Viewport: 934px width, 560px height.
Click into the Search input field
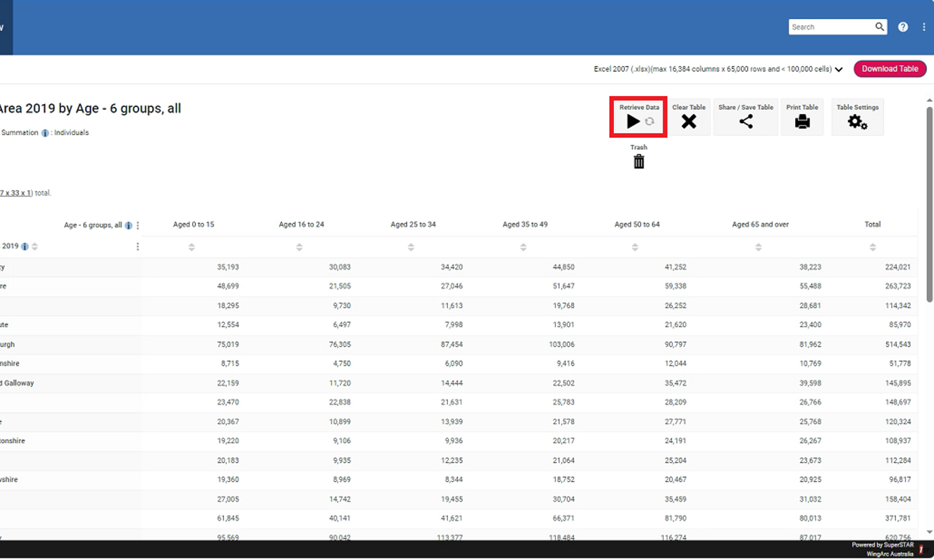point(831,27)
